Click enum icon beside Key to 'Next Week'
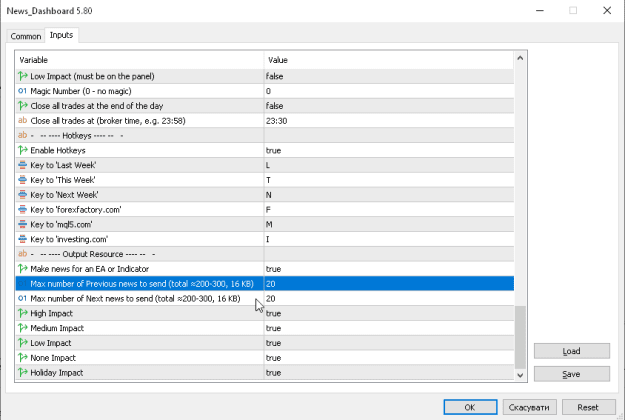The width and height of the screenshot is (625, 420). (x=23, y=194)
